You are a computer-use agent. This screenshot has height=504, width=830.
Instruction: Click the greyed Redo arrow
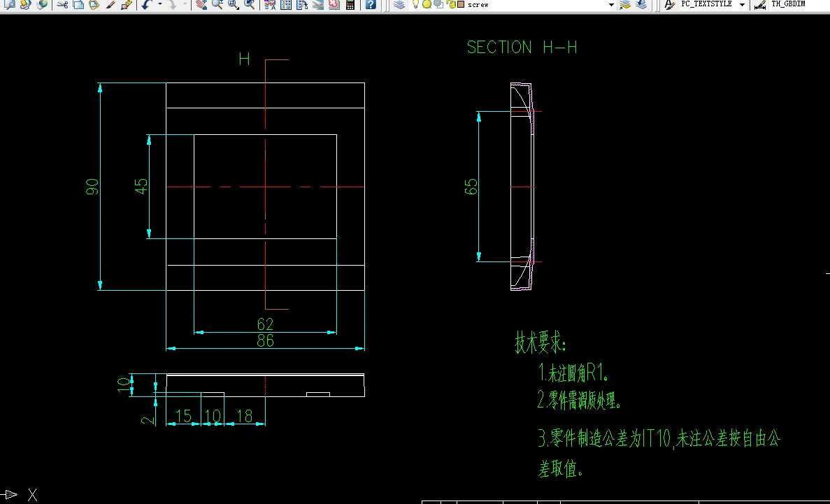[x=172, y=4]
